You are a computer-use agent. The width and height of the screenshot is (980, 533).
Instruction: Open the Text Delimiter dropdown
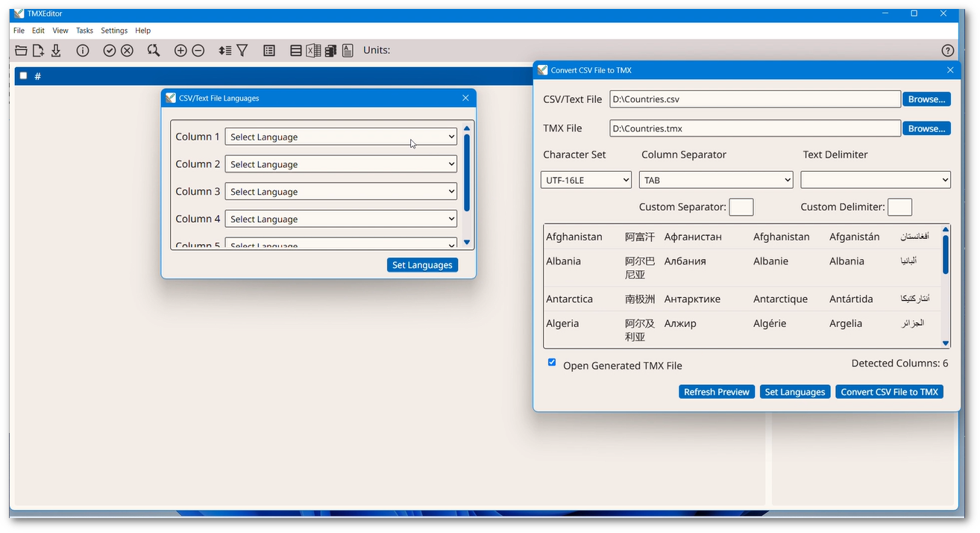876,180
